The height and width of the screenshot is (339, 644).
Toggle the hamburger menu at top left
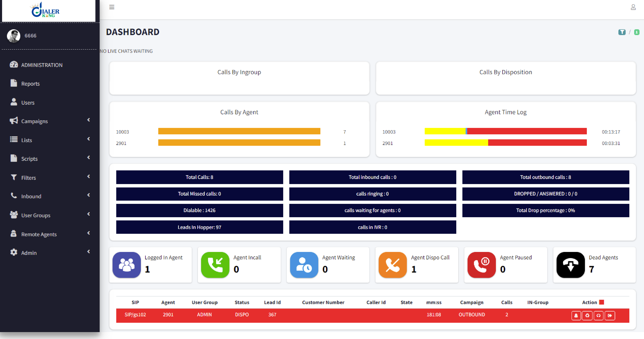[x=112, y=7]
